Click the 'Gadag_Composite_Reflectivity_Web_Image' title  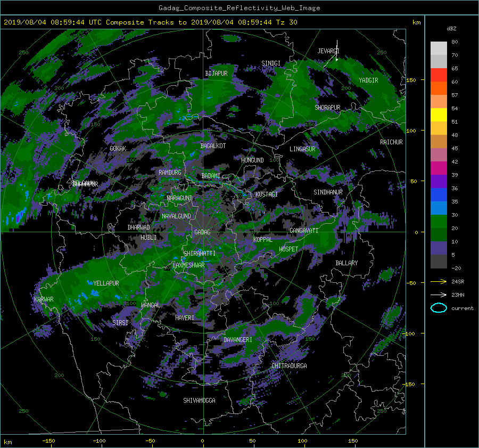(239, 8)
